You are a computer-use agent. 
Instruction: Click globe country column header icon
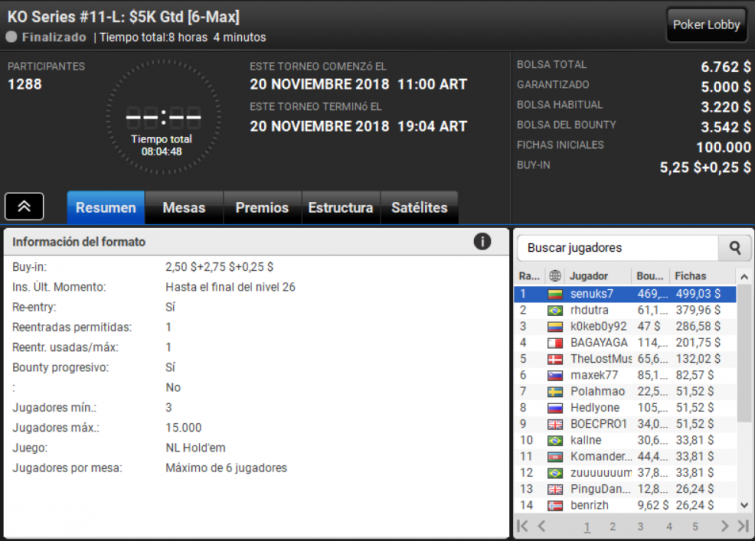(555, 276)
